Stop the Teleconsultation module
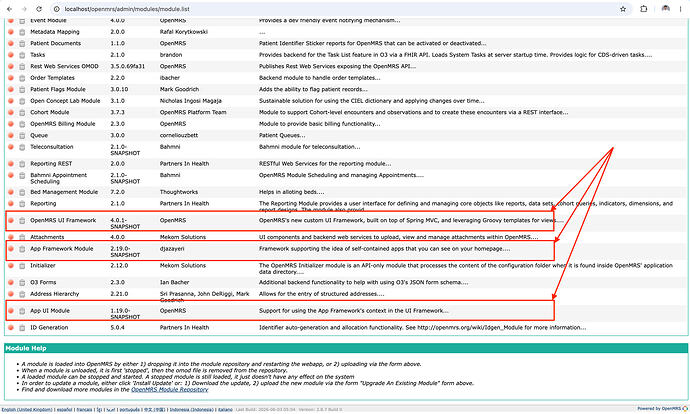This screenshot has height=414, width=690. (11, 147)
